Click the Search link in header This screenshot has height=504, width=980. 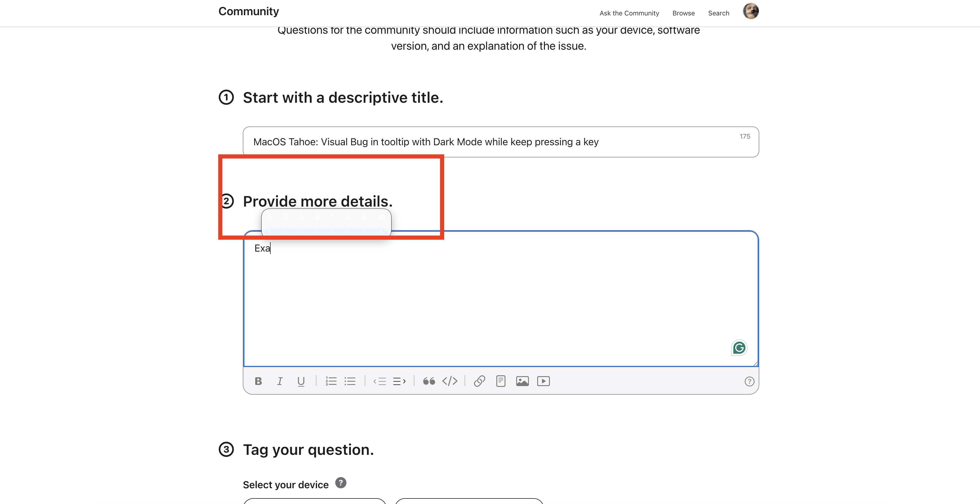click(x=718, y=13)
